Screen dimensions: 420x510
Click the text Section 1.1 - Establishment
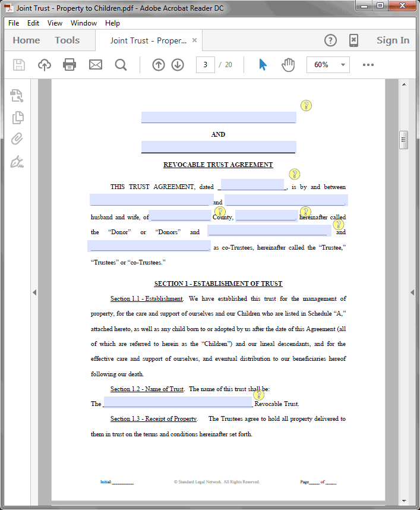tap(146, 298)
